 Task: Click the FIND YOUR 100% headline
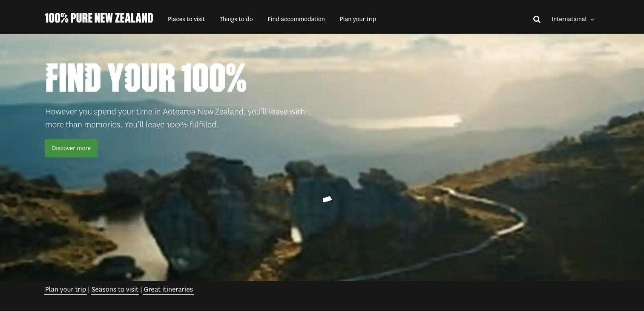(146, 78)
